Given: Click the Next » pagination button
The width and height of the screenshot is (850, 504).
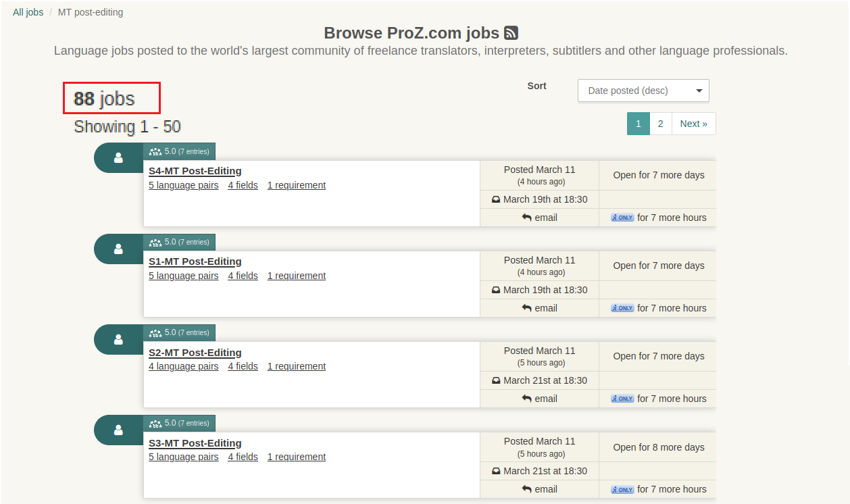Looking at the screenshot, I should click(x=694, y=124).
